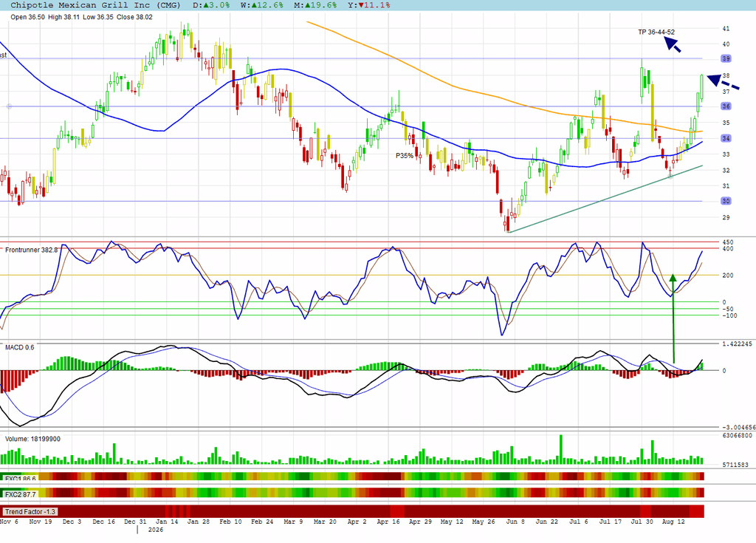The image size is (756, 543).
Task: Click the Apr 2 date label
Action: click(357, 522)
